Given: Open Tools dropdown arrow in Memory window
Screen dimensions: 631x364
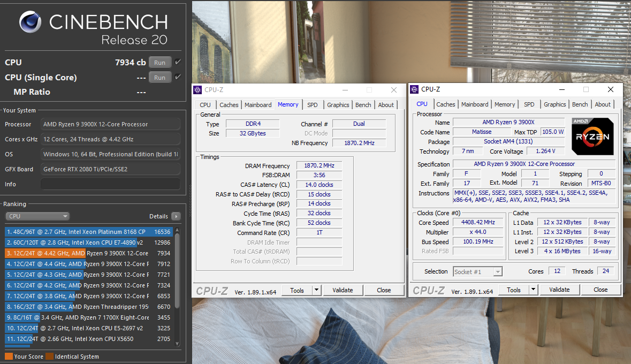Looking at the screenshot, I should pyautogui.click(x=316, y=290).
